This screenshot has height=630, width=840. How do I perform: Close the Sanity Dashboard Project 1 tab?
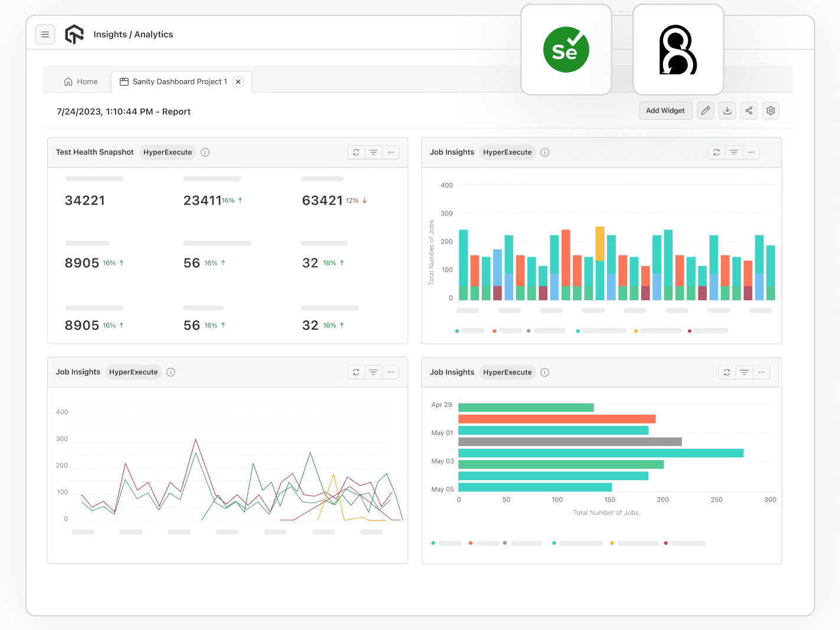[238, 81]
